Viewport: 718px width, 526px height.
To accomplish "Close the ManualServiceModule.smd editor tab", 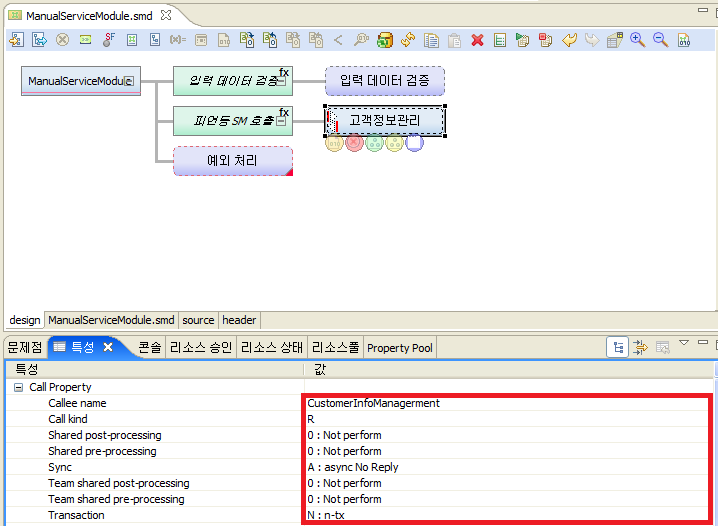I will coord(166,15).
